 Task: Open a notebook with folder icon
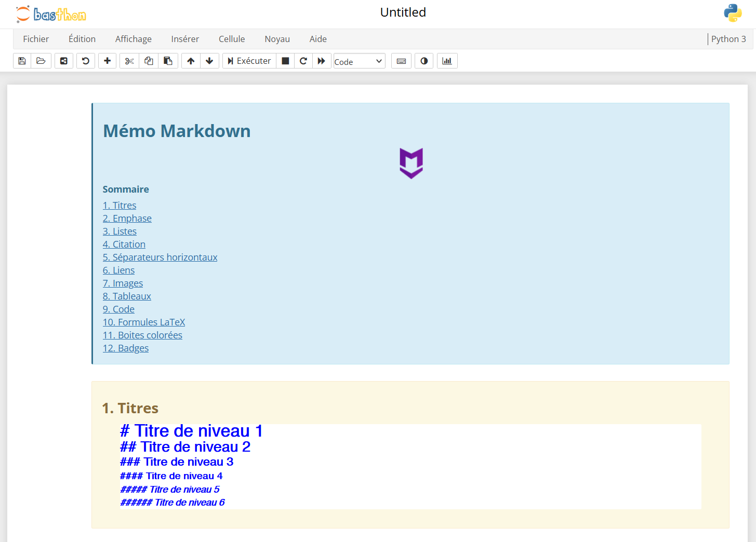coord(41,61)
